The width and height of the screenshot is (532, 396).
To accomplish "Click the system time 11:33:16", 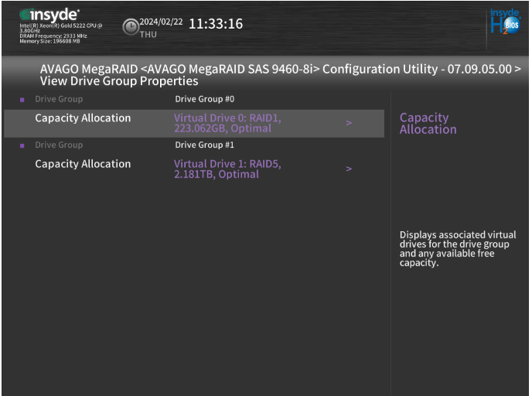I will tap(216, 24).
